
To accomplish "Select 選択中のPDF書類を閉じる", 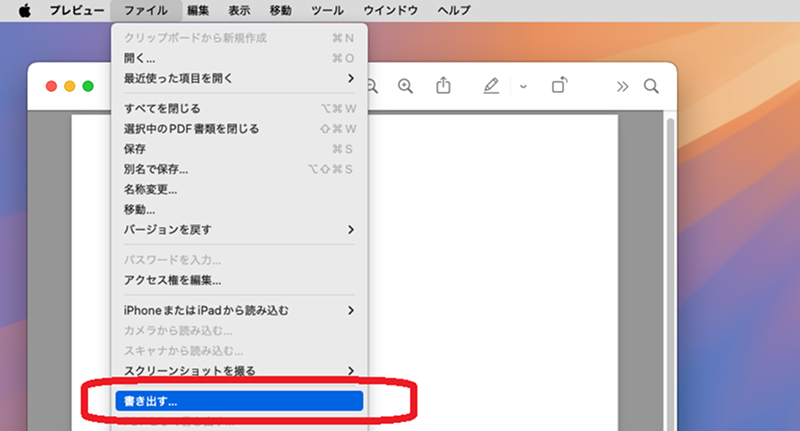I will point(239,129).
